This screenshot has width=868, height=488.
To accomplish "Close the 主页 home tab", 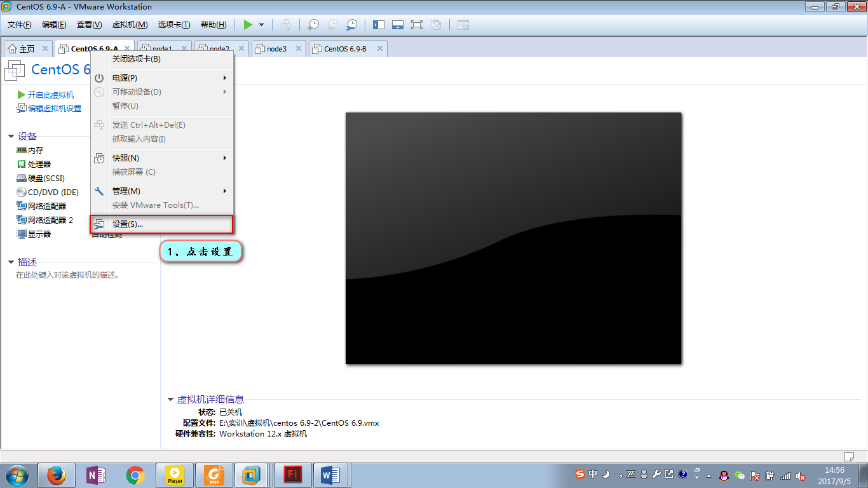I will [x=45, y=48].
